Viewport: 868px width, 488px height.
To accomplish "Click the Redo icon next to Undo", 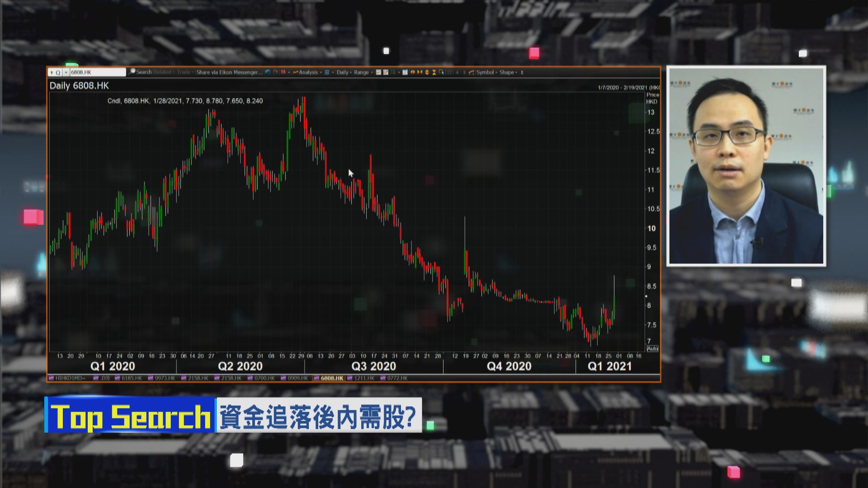I will pyautogui.click(x=275, y=72).
